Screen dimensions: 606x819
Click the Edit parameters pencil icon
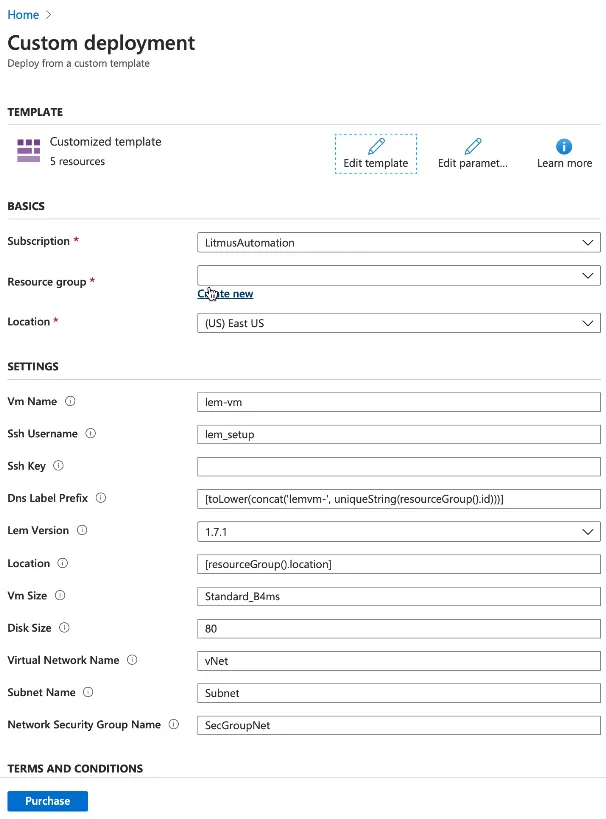(473, 146)
